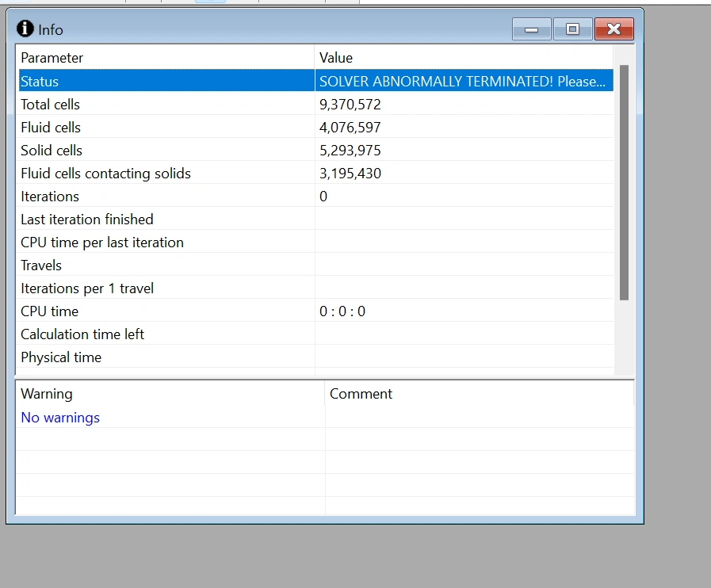Click the Warning column header
Screen dimensions: 711x588
[170, 394]
